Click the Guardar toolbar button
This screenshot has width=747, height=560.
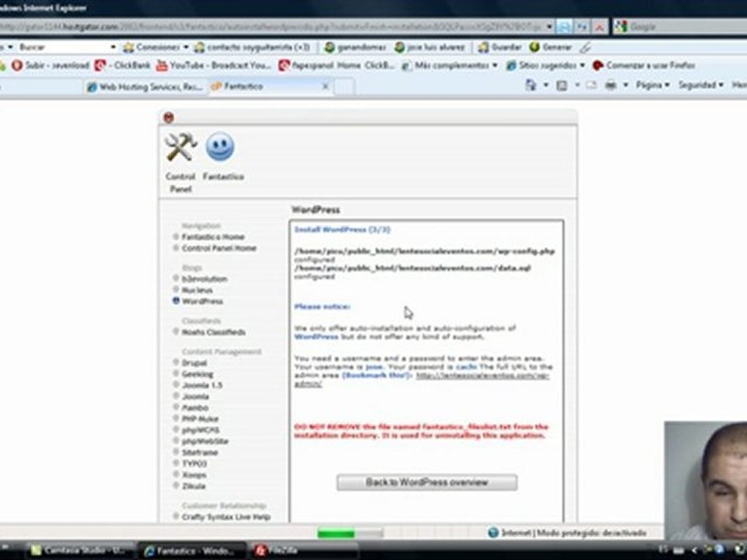pyautogui.click(x=500, y=47)
